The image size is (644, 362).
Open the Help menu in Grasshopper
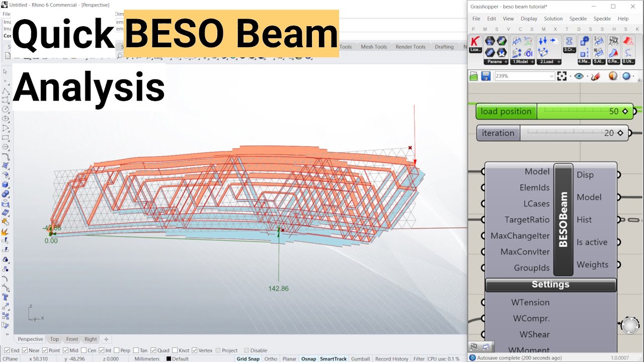(623, 19)
